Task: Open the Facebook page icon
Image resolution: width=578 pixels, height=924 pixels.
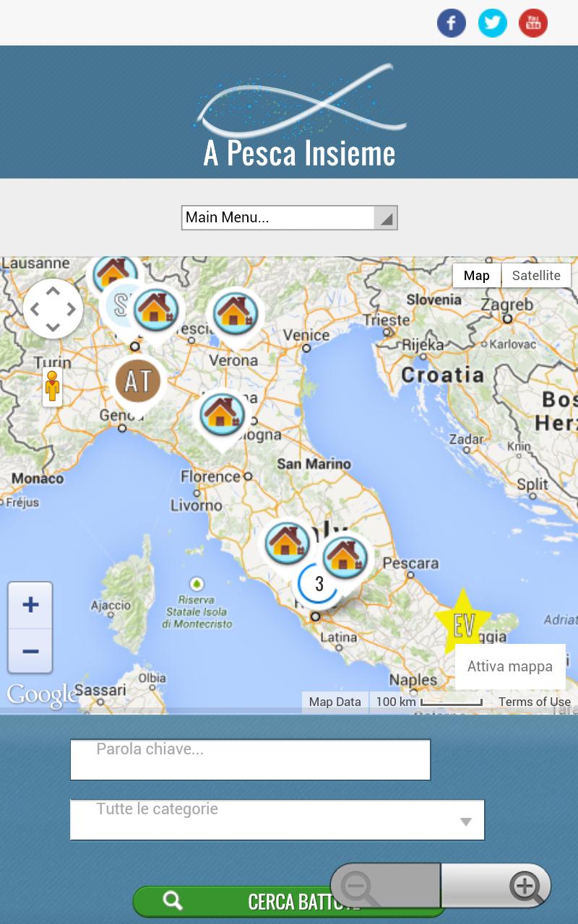Action: 452,23
